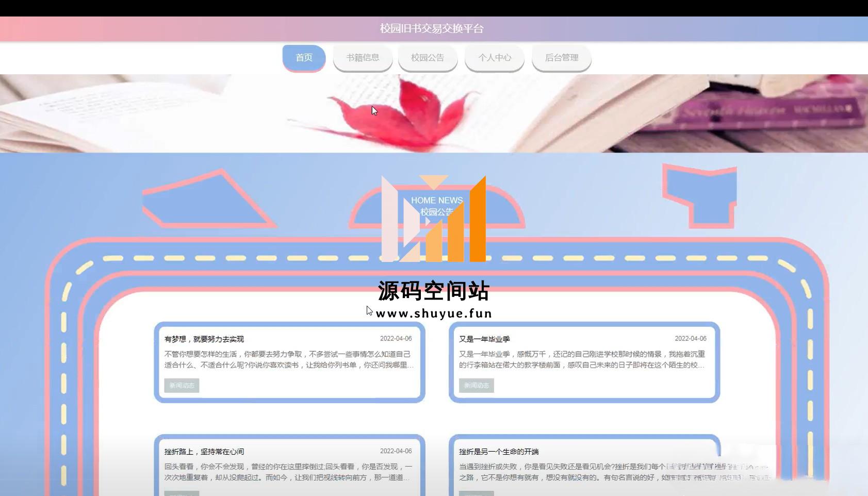Click the site title 校园旧书交易交换平台
This screenshot has height=496, width=868.
[x=432, y=28]
